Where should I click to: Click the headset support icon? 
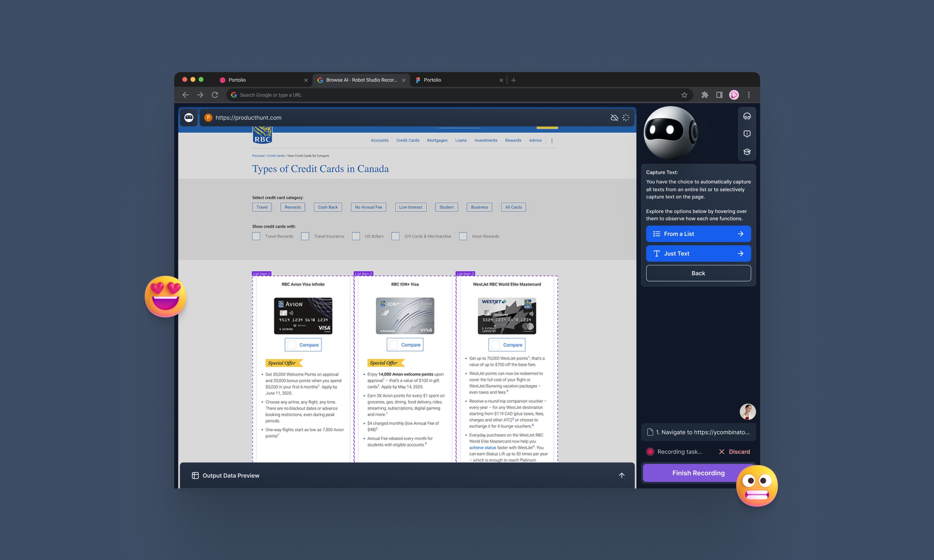tap(747, 116)
